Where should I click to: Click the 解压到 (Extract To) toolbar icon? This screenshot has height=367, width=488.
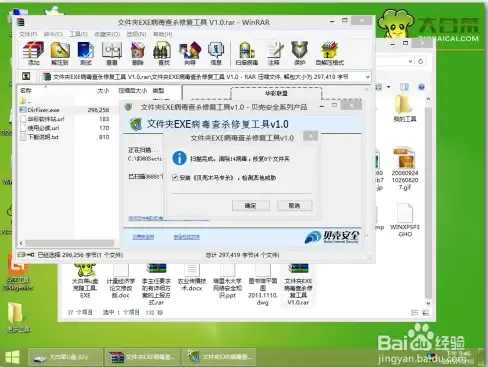click(x=60, y=53)
